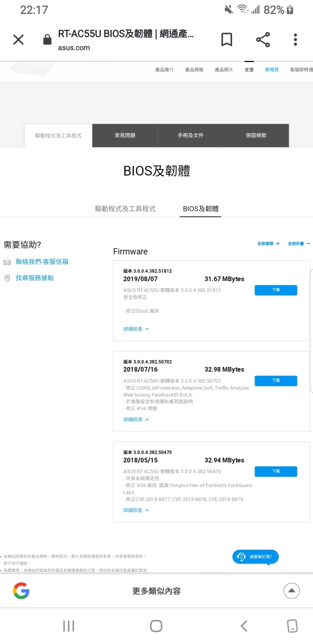Collapse 詳細訊息 for version 3.0.0.4.382.50470
This screenshot has height=644, width=313.
point(136,510)
